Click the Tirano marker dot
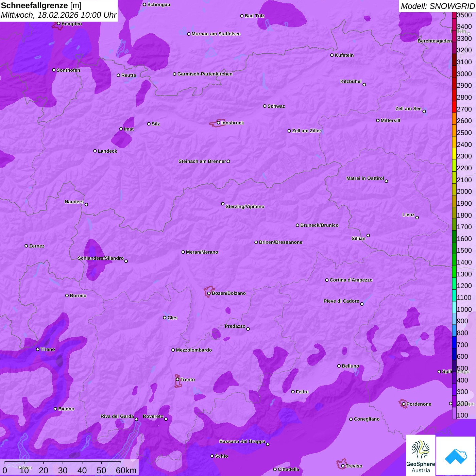 click(x=38, y=349)
